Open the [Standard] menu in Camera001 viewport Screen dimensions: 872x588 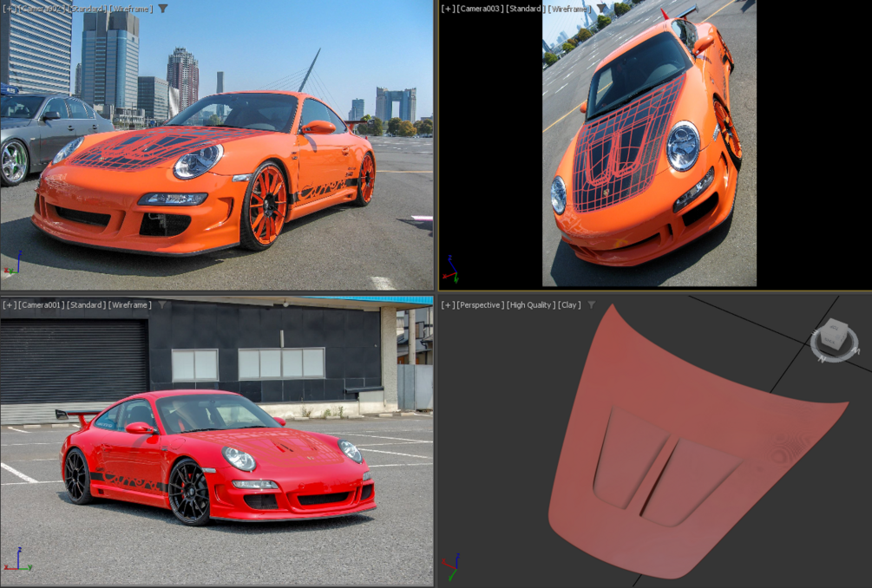86,304
